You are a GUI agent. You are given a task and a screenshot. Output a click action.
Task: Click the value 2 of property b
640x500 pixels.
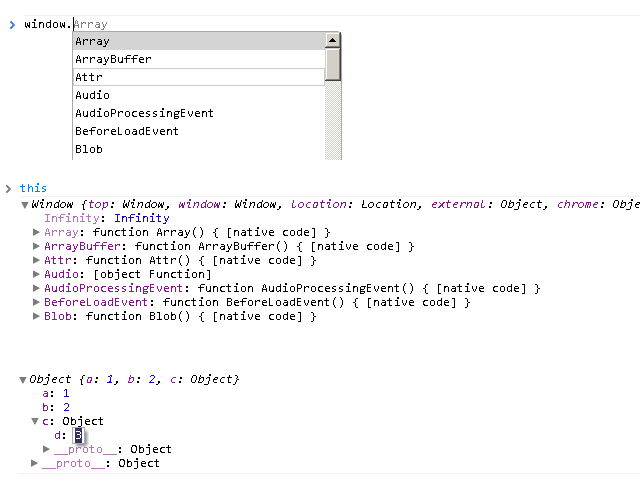pos(66,407)
